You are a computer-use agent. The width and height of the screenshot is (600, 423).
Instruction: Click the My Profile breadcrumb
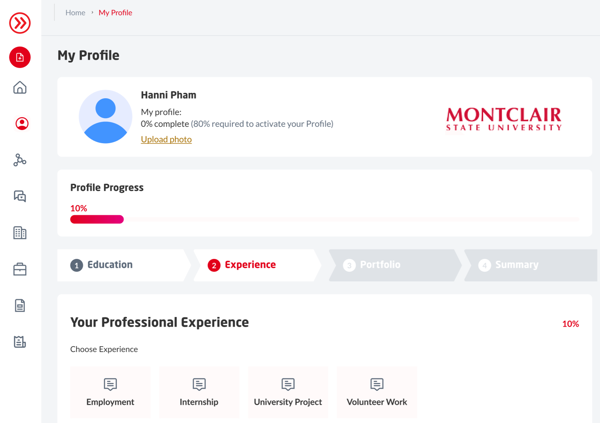tap(115, 13)
